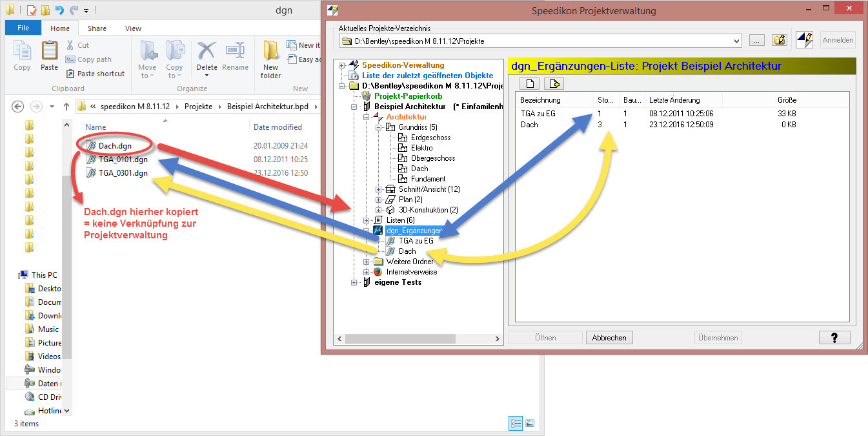
Task: Go up one folder level in Explorer
Action: pos(66,107)
